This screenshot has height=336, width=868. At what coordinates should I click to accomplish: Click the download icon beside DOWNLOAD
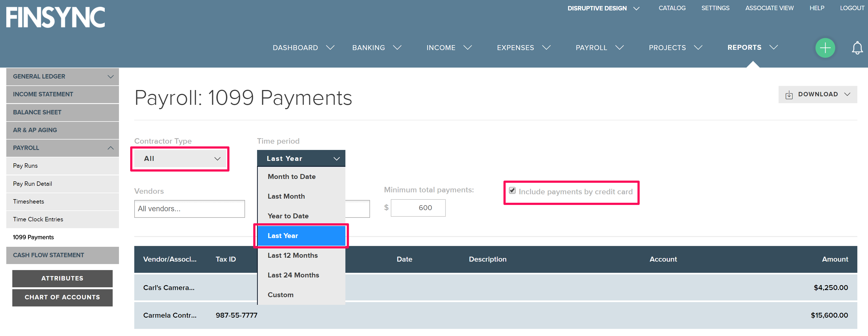[789, 95]
